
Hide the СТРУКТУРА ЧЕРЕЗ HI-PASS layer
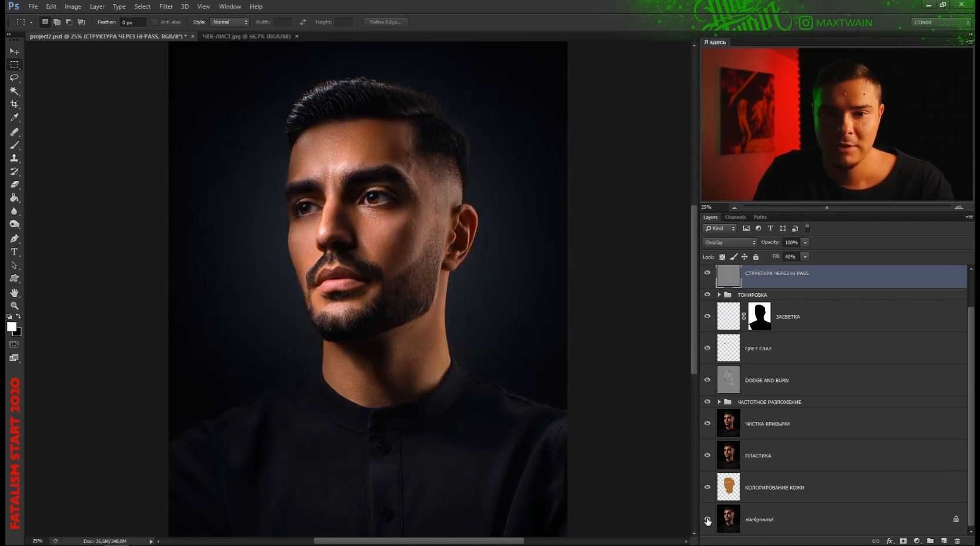(707, 273)
